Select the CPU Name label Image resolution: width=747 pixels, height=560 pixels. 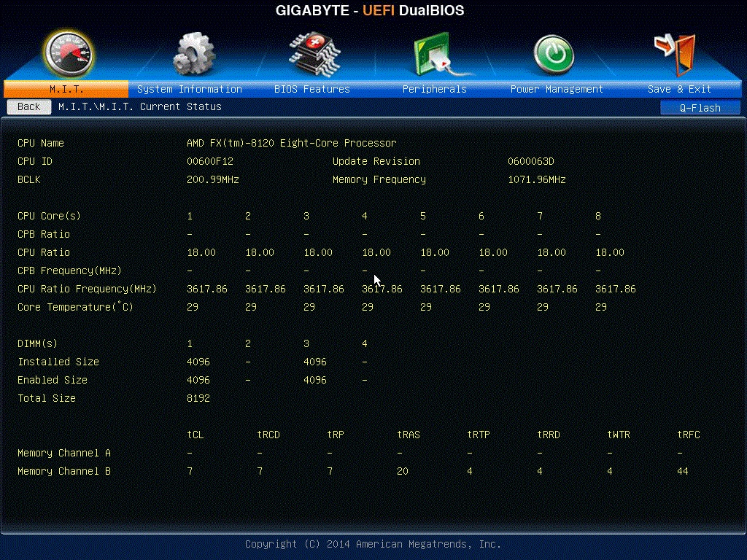41,143
